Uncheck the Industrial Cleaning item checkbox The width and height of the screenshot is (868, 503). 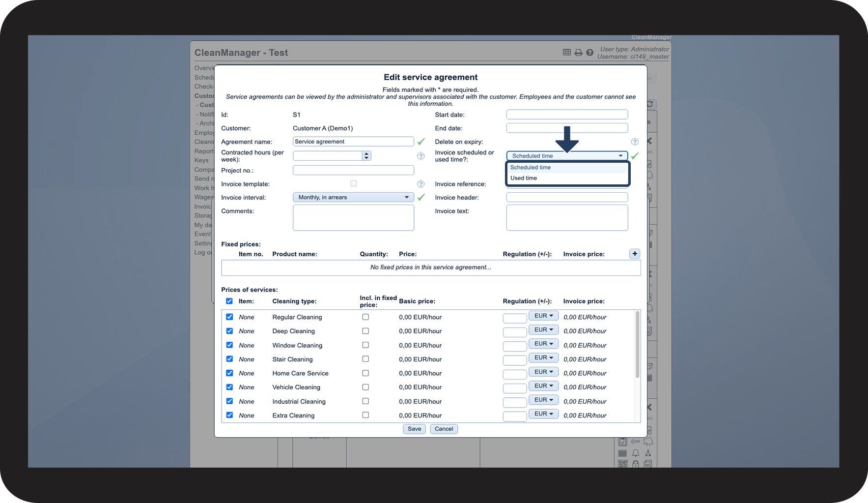[x=229, y=401]
